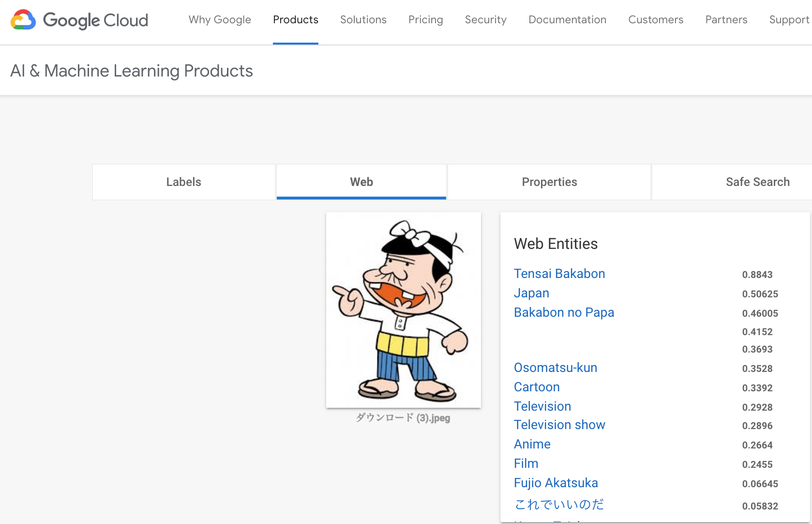This screenshot has height=524, width=812.
Task: Open the Fujio Akatsuka entity link
Action: [x=556, y=483]
